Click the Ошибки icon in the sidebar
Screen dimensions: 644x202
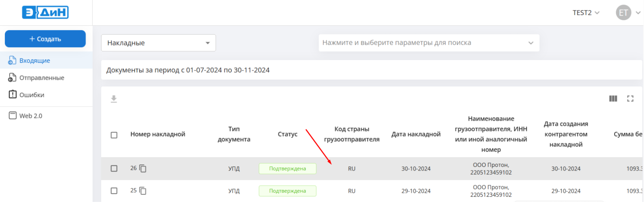coord(13,95)
